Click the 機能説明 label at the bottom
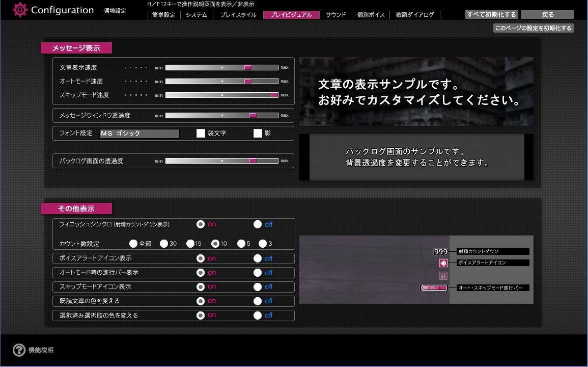 (x=41, y=350)
